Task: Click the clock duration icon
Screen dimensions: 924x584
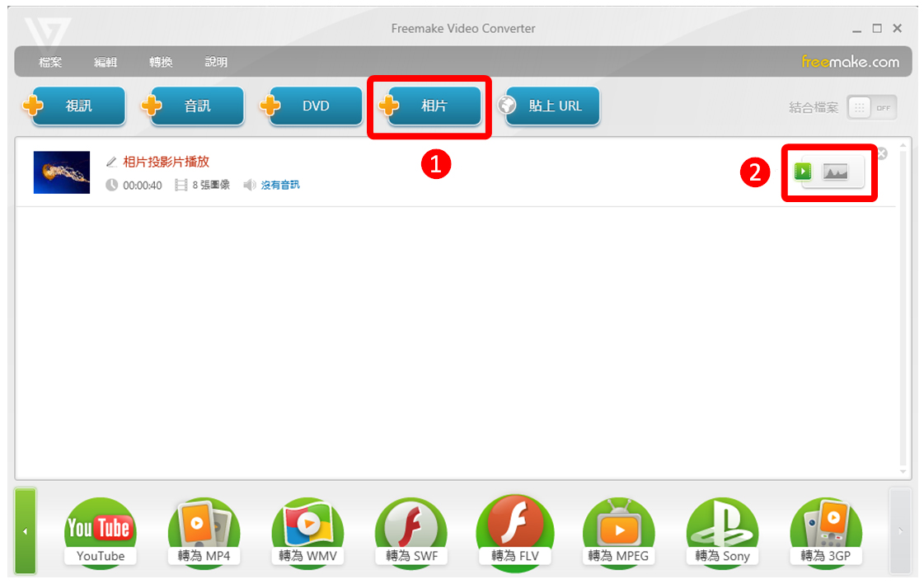Action: [111, 186]
